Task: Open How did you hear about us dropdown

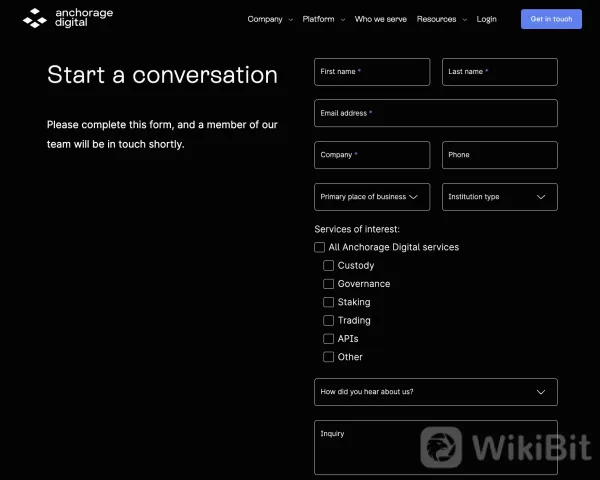Action: point(436,392)
